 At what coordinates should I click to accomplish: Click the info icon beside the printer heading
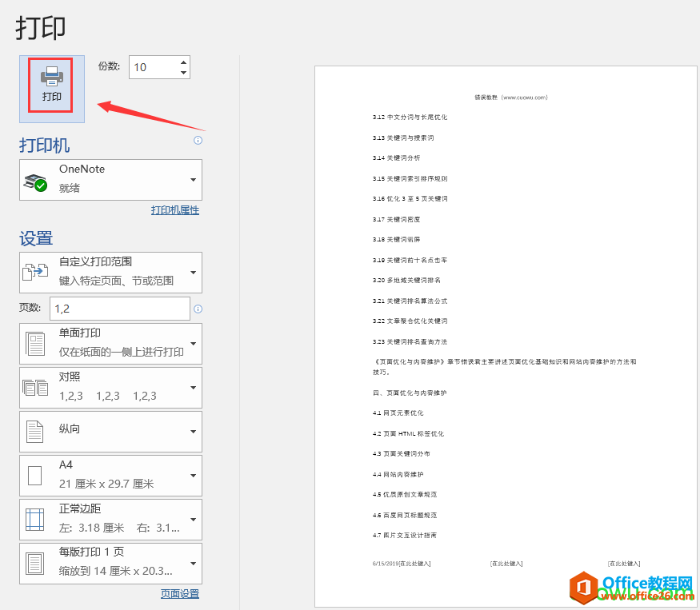tap(198, 141)
